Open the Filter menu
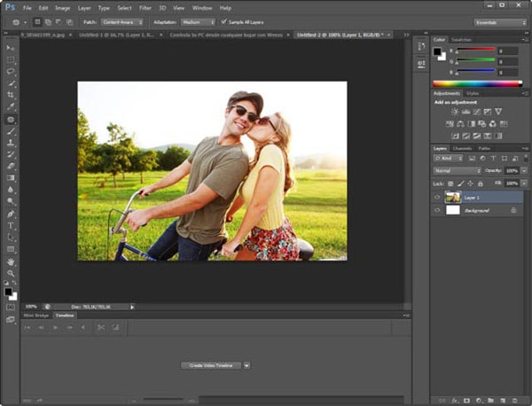 [x=145, y=8]
